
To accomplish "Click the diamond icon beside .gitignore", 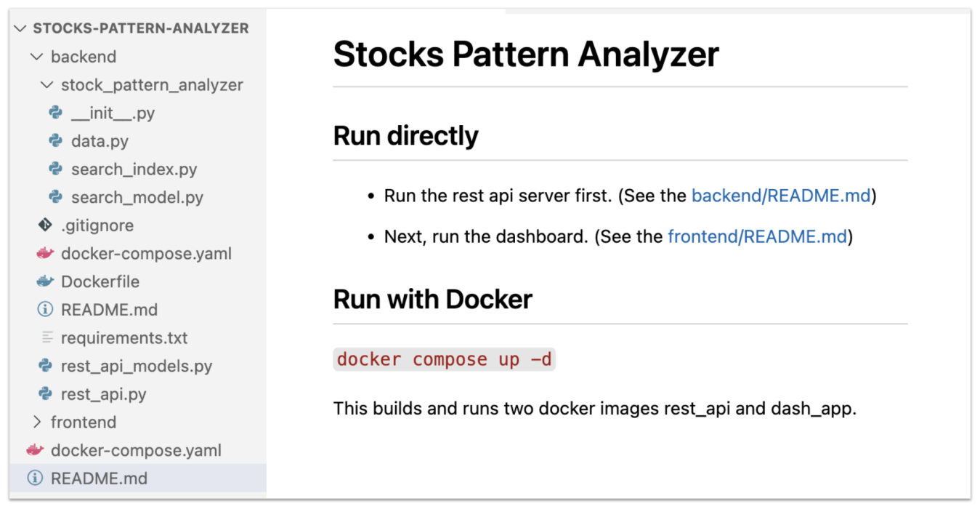I will (46, 225).
